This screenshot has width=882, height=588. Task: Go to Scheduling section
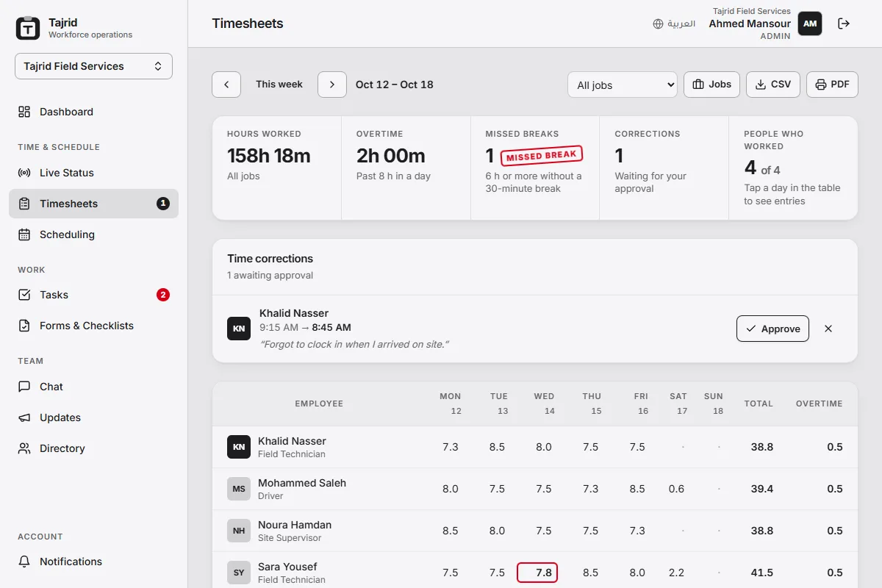tap(93, 234)
